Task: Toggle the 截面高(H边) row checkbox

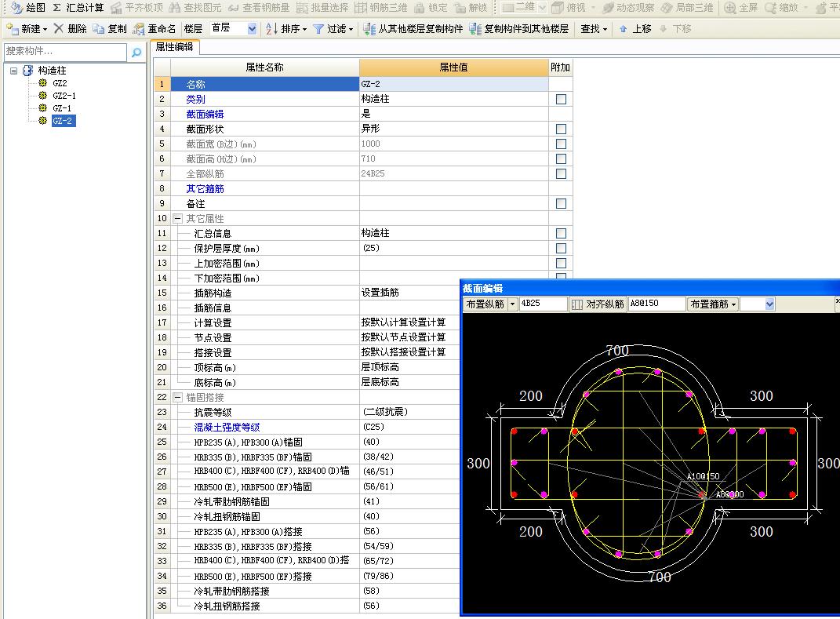Action: tap(561, 159)
